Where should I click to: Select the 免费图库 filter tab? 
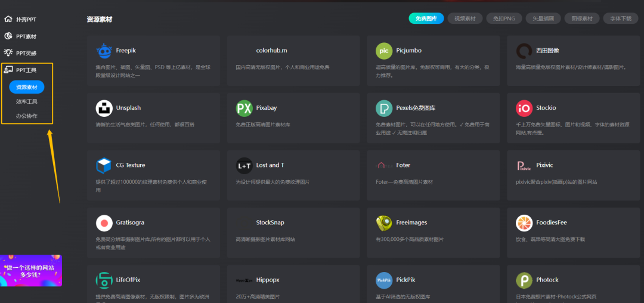pos(426,18)
